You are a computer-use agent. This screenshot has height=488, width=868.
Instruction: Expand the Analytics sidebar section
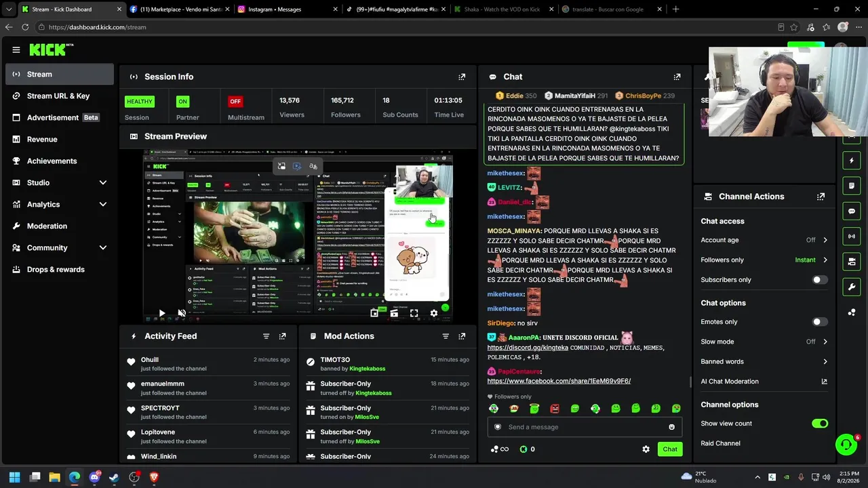103,205
